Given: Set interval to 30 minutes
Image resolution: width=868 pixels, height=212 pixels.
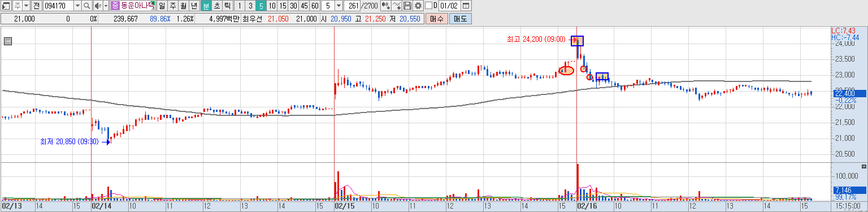Looking at the screenshot, I should coord(293,6).
